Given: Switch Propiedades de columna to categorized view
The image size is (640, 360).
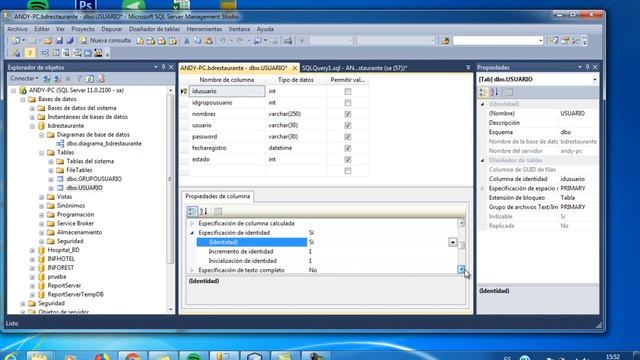Looking at the screenshot, I should coord(192,211).
